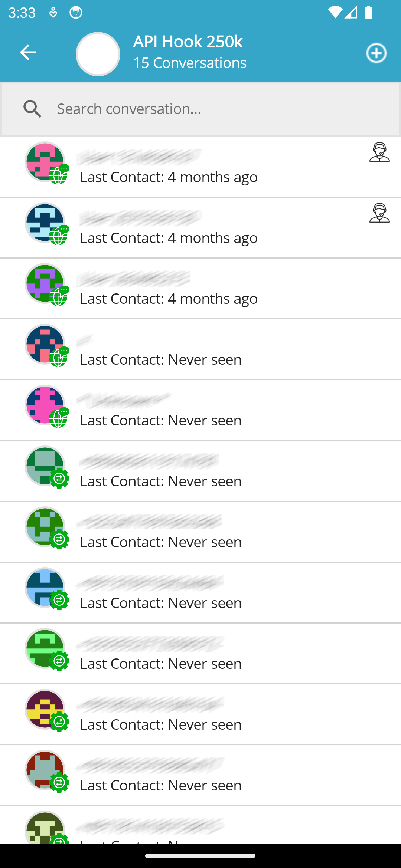Screen dimensions: 401x868
Task: Tap the blank channel avatar in header
Action: [98, 54]
